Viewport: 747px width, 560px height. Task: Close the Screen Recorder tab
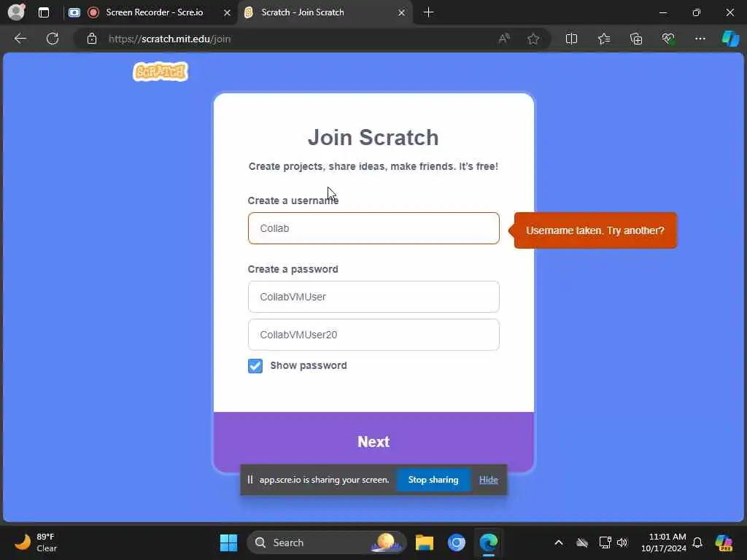click(228, 12)
